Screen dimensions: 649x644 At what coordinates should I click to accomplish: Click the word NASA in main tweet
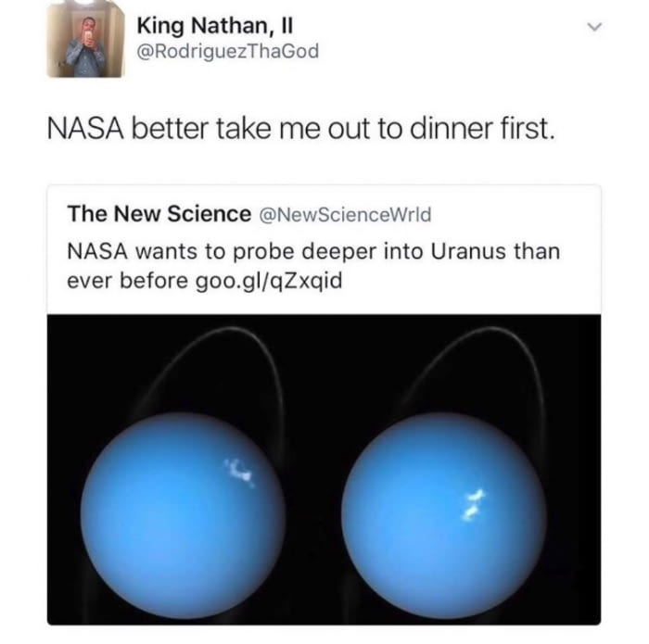pos(85,128)
